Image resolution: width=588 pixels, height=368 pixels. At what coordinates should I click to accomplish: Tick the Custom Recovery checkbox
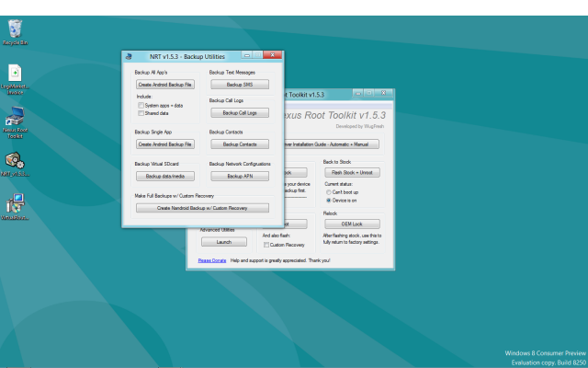tap(266, 245)
